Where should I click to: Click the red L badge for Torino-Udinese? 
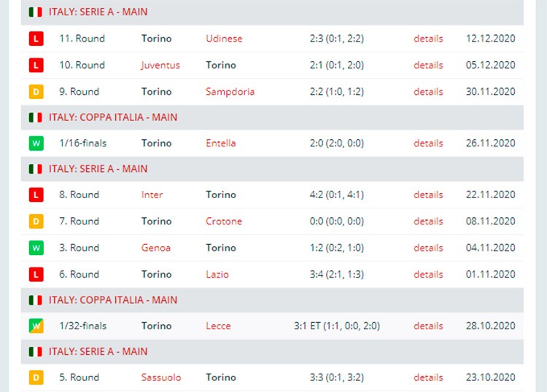[36, 39]
